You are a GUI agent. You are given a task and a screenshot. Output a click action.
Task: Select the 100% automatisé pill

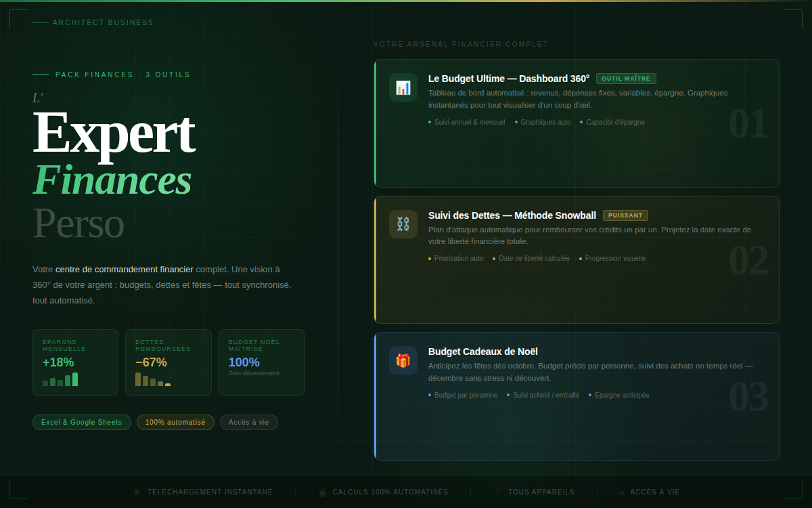click(x=175, y=423)
